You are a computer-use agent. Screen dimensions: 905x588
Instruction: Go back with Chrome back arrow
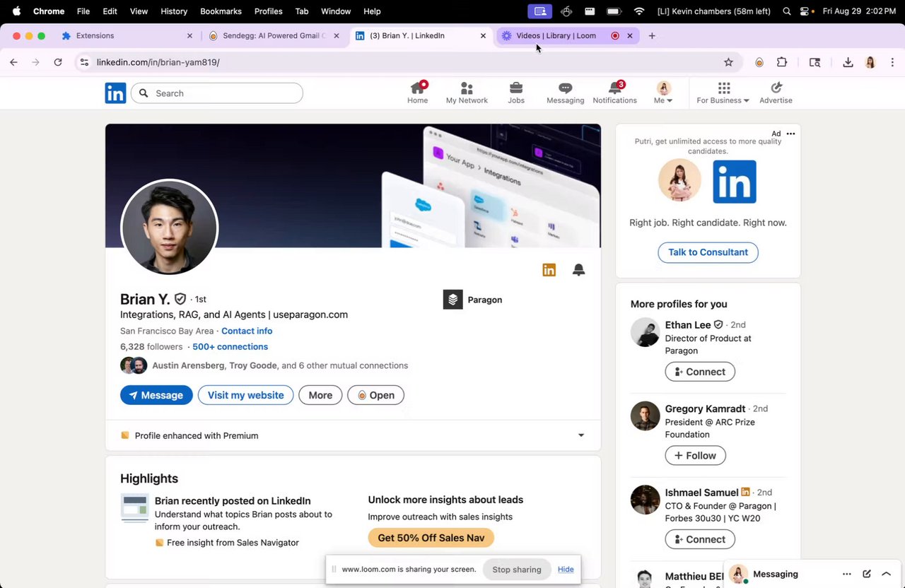coord(13,62)
